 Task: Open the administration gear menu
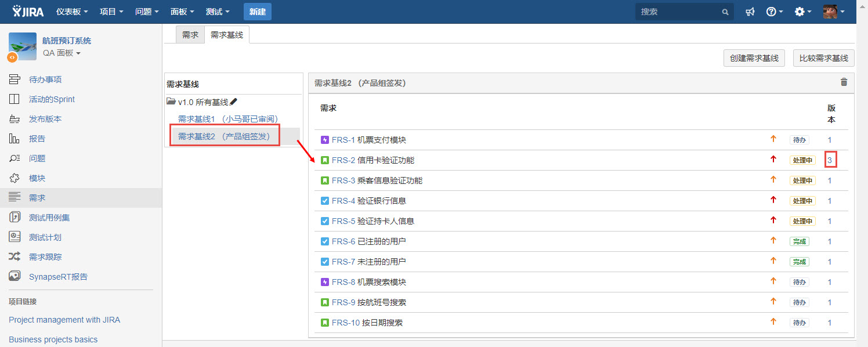(803, 12)
